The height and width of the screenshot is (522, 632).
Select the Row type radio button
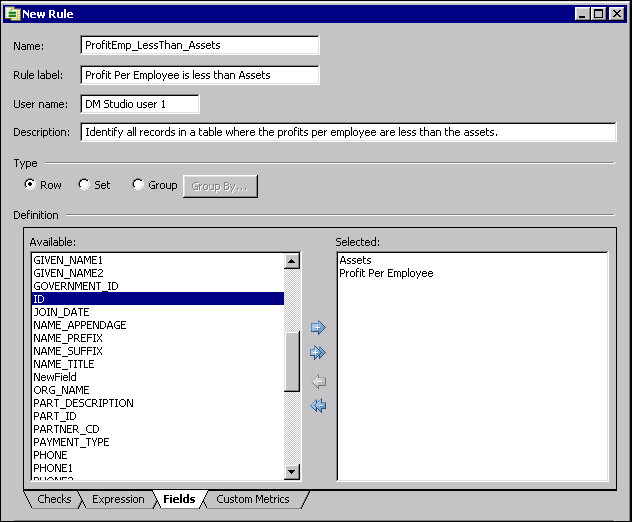coord(30,185)
